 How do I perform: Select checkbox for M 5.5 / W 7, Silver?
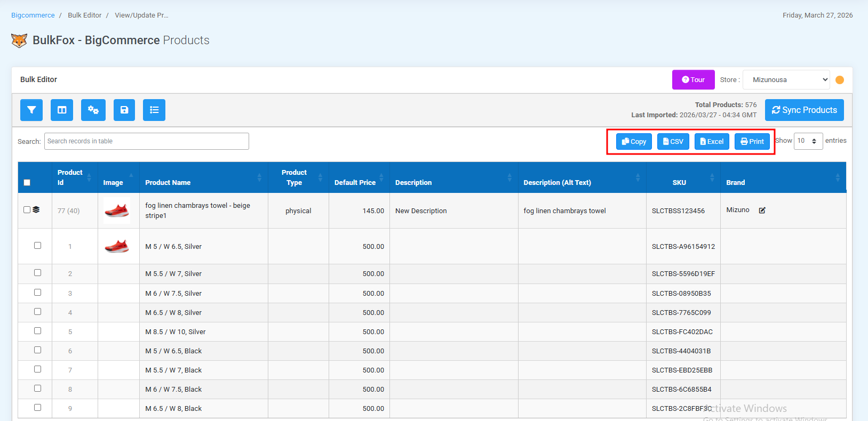[x=37, y=272]
